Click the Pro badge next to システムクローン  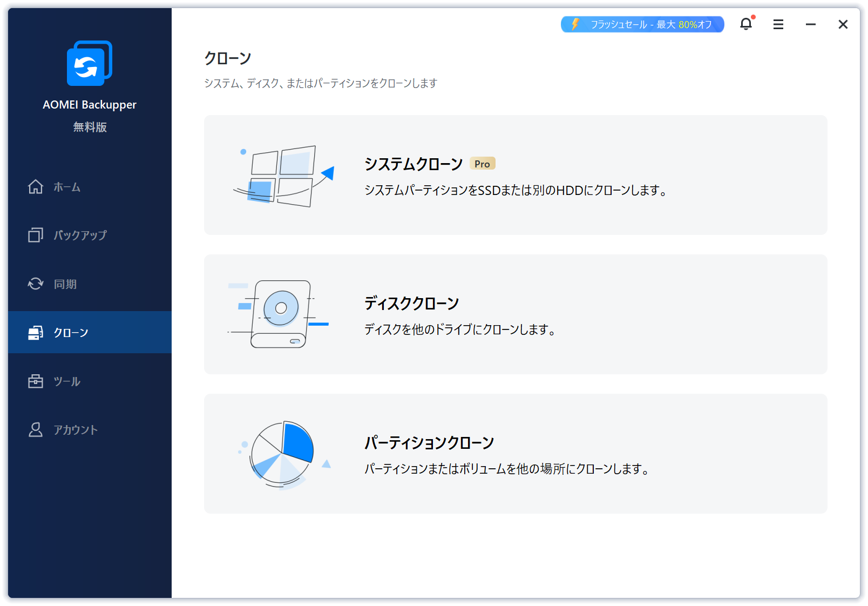482,163
